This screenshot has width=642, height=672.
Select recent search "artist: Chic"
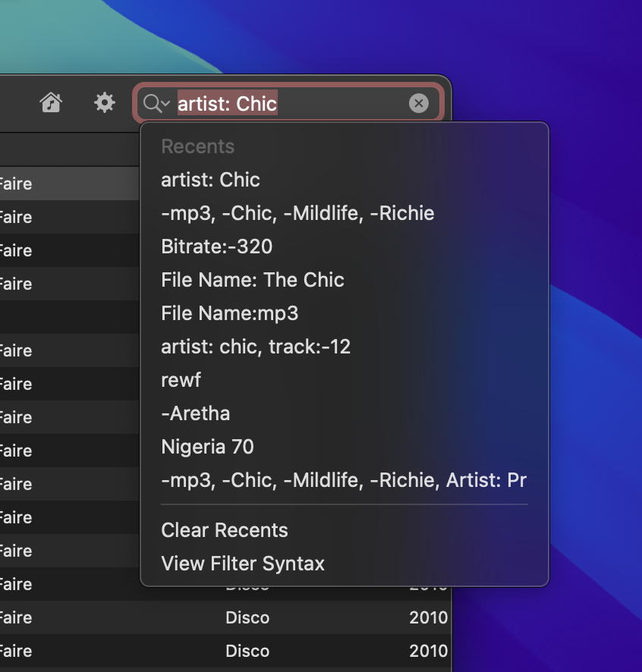click(210, 180)
